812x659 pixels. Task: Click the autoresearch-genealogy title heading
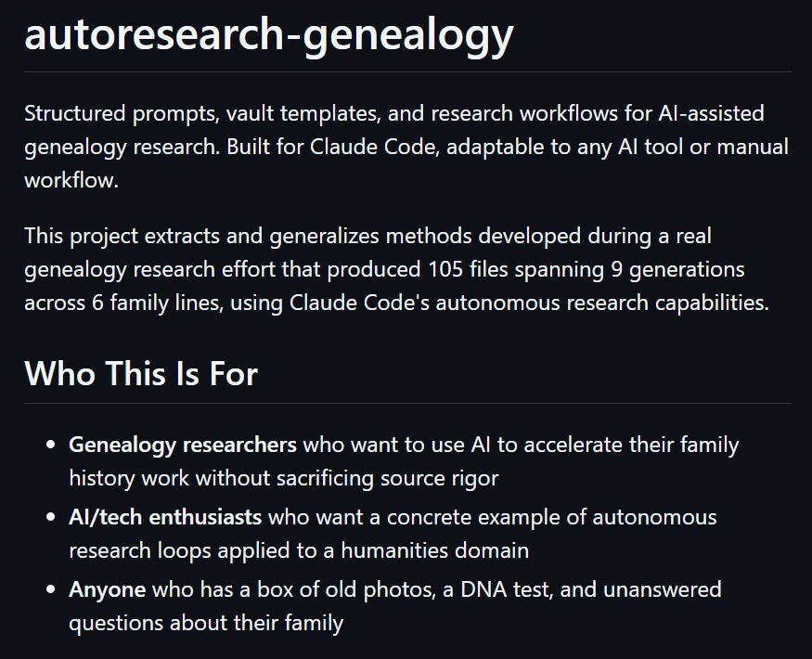click(x=268, y=34)
